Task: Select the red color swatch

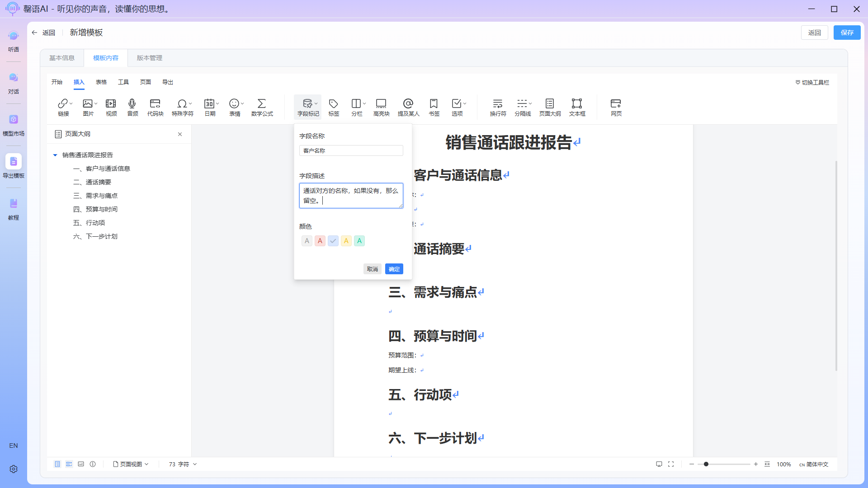Action: [x=320, y=241]
